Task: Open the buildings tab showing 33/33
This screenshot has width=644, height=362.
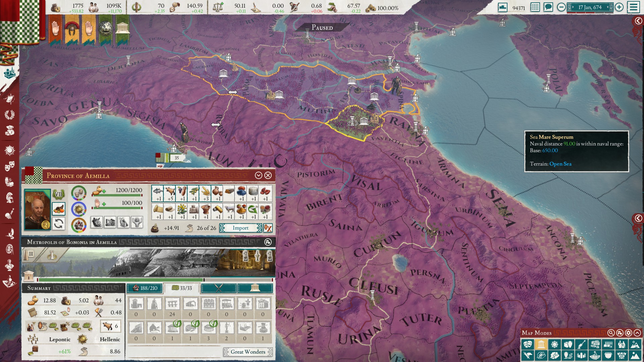Action: tap(181, 288)
